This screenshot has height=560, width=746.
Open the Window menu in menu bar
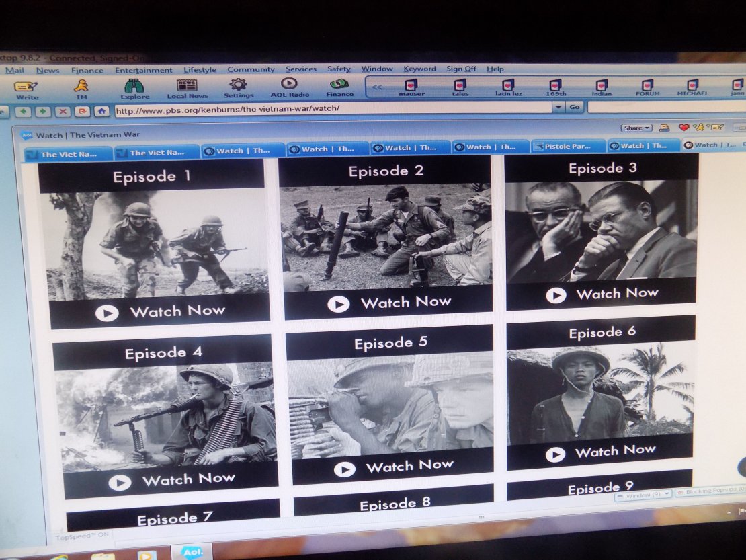[377, 69]
